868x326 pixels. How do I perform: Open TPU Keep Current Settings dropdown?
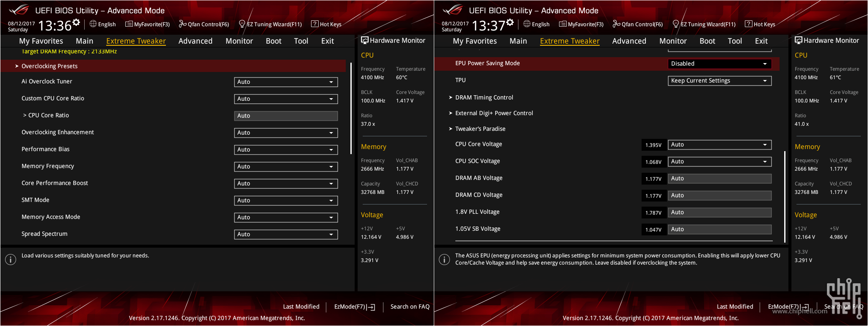[720, 80]
